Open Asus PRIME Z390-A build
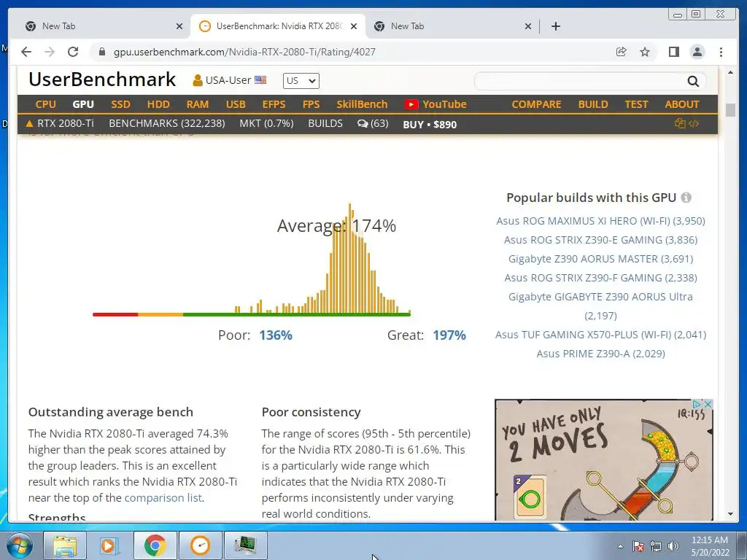 (601, 354)
